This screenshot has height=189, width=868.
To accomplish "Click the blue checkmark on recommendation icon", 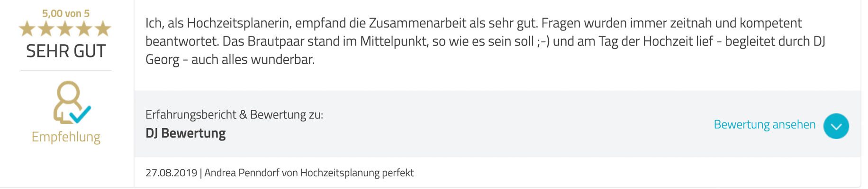I will tap(81, 113).
